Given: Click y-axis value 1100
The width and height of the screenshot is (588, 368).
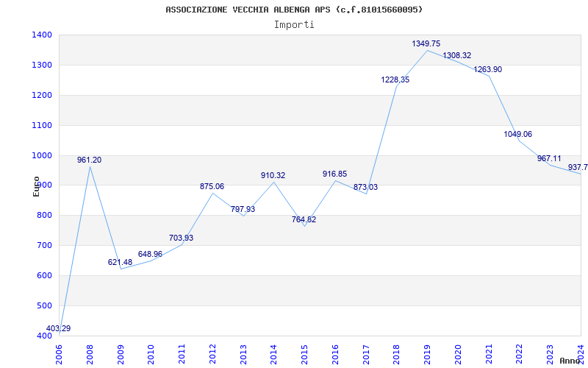Looking at the screenshot, I should pos(43,125).
